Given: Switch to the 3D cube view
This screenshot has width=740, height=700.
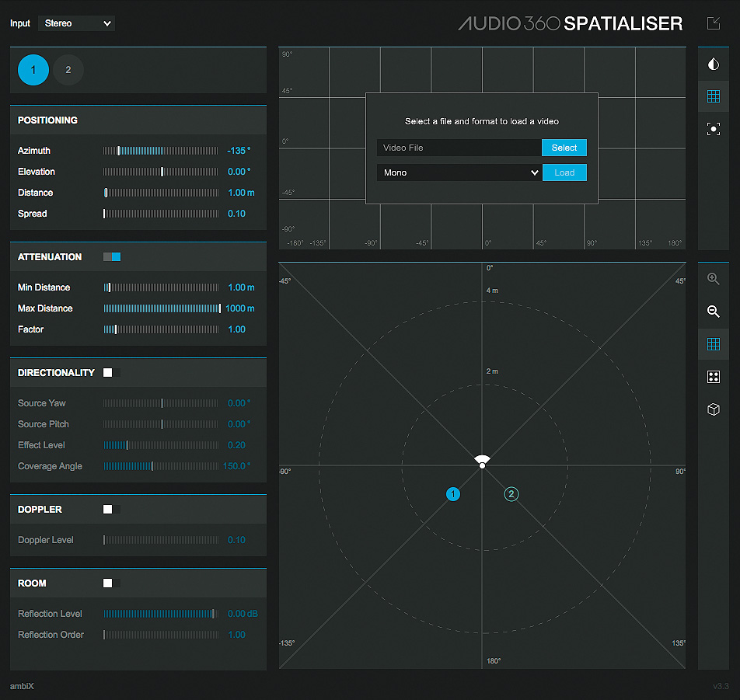Looking at the screenshot, I should (x=713, y=409).
